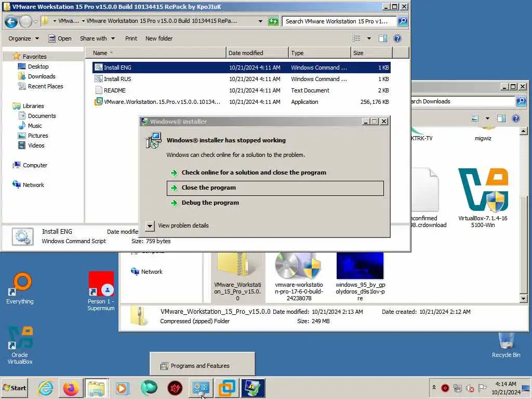This screenshot has width=532, height=399.
Task: Click scroll up arrow in Downloads window
Action: [x=523, y=131]
